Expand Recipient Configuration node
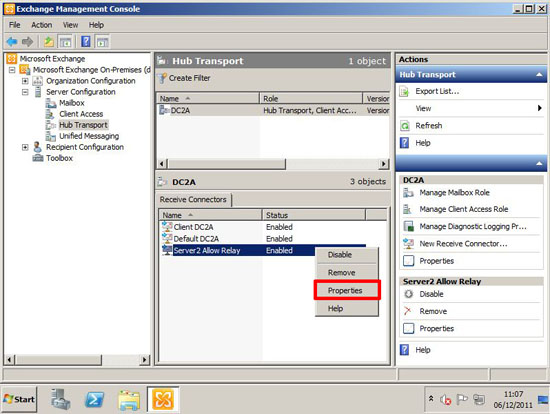The height and width of the screenshot is (414, 550). (25, 147)
